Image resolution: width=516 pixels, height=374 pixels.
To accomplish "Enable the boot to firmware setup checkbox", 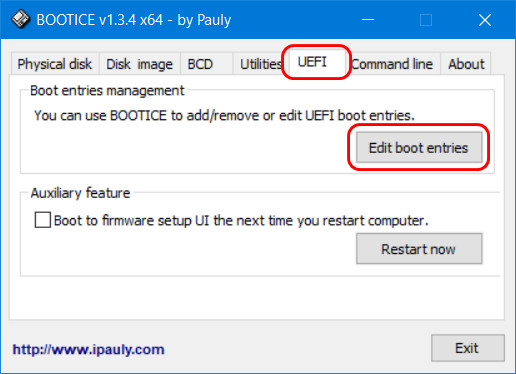I will click(43, 220).
